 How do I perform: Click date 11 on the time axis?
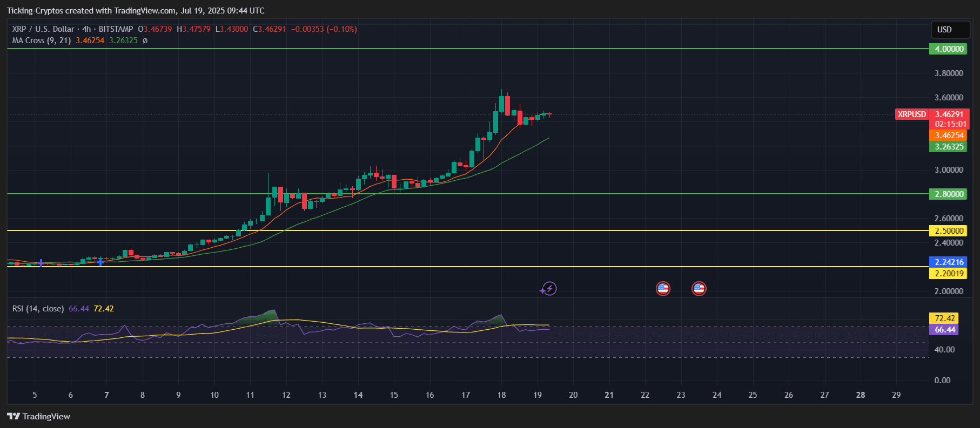click(250, 395)
